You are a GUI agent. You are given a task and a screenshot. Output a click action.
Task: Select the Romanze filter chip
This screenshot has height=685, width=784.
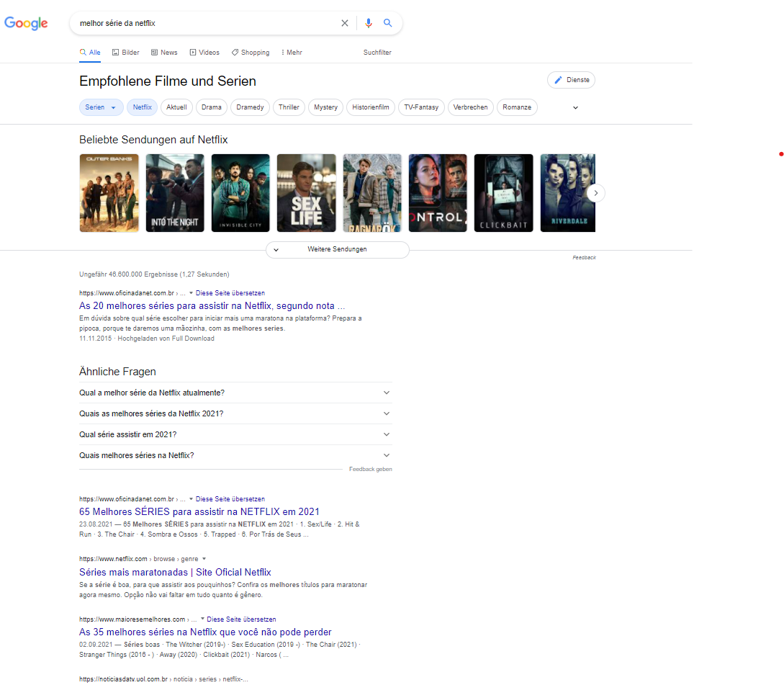coord(517,107)
